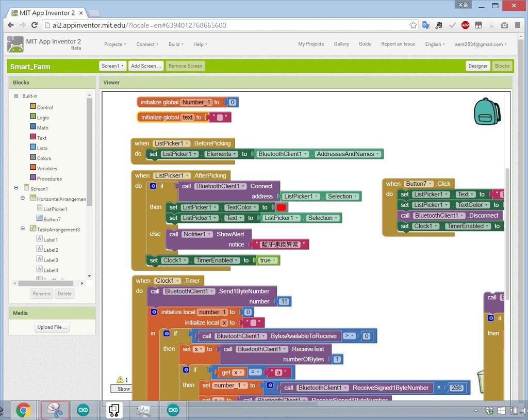Collapse the Built-in tree node
This screenshot has height=420, width=528.
point(16,96)
